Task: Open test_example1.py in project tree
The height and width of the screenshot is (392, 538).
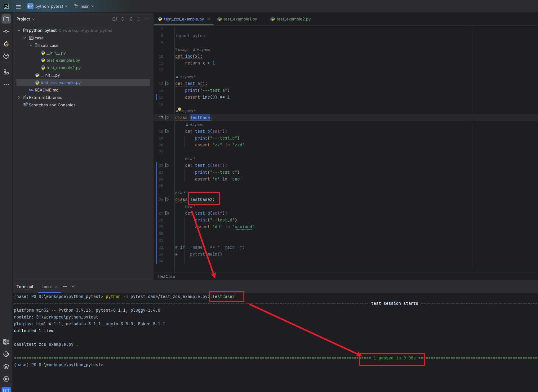Action: tap(63, 60)
